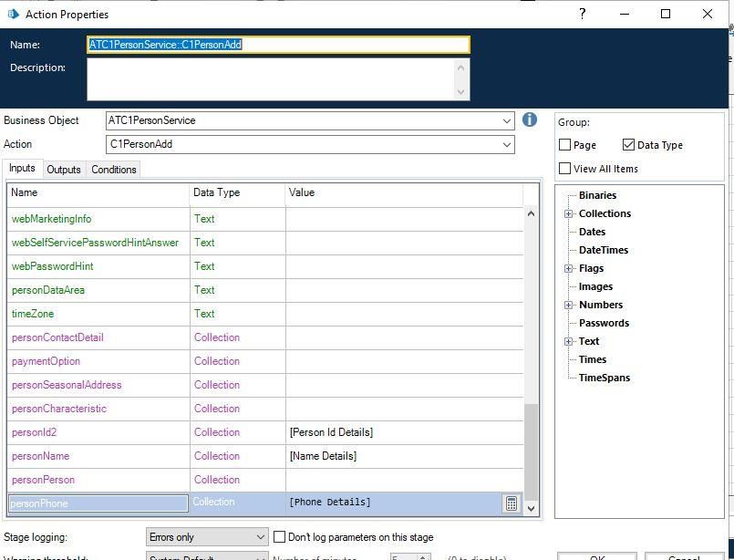Select Times in data type tree
The height and width of the screenshot is (560, 734).
point(593,359)
